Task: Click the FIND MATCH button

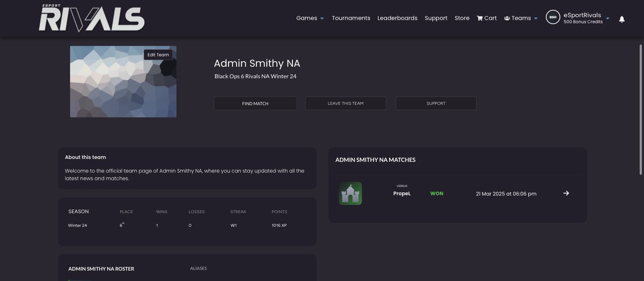Action: coord(255,103)
